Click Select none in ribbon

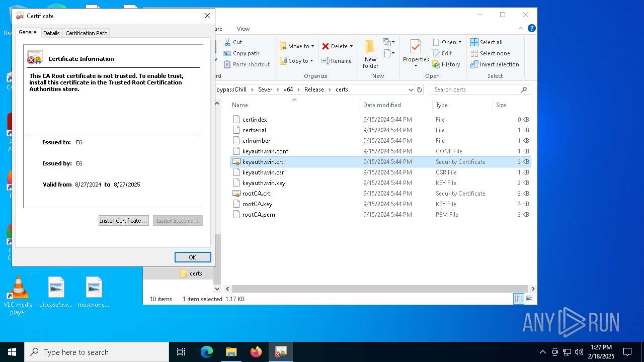(x=490, y=53)
